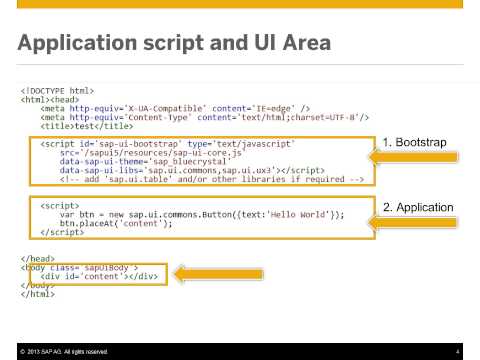Click the slide page number in the footer
Viewport: 480px width, 360px height.
pyautogui.click(x=458, y=352)
